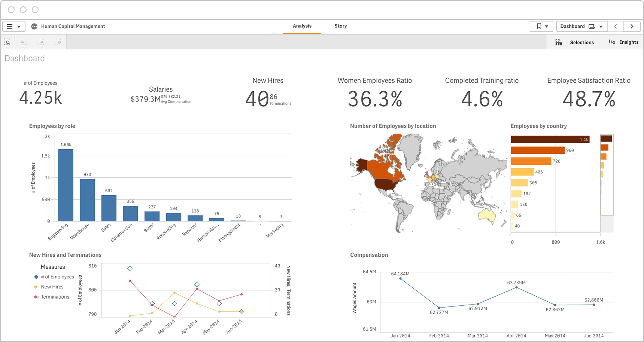Click the New Hires KPI value 40
644x342 pixels.
pyautogui.click(x=257, y=100)
